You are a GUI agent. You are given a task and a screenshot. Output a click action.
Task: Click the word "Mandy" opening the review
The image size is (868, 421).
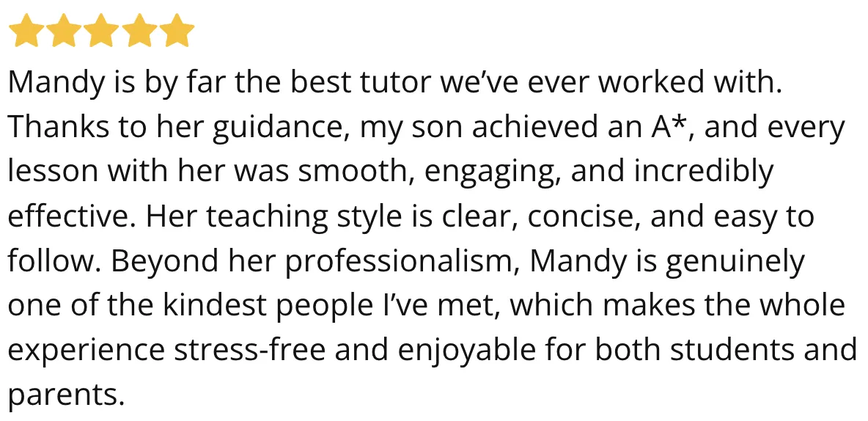pos(56,84)
